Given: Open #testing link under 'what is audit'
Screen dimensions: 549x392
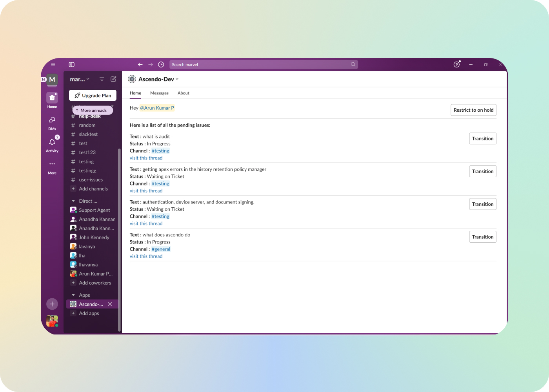Looking at the screenshot, I should pos(160,151).
